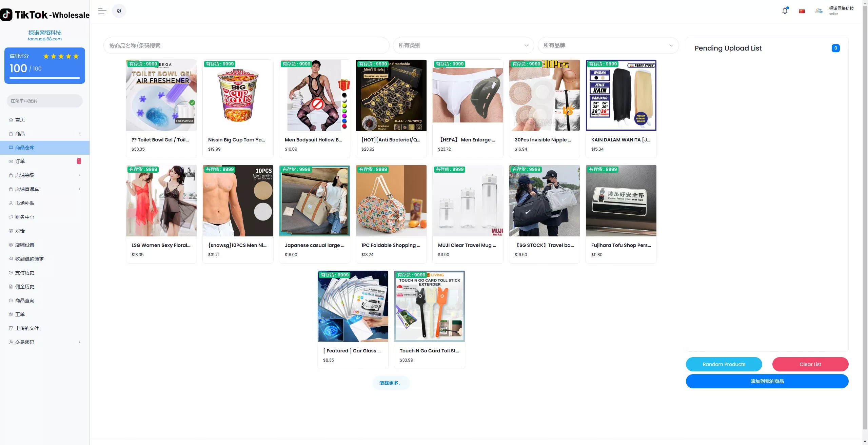Click the red Clear List button
The image size is (868, 445).
[810, 364]
